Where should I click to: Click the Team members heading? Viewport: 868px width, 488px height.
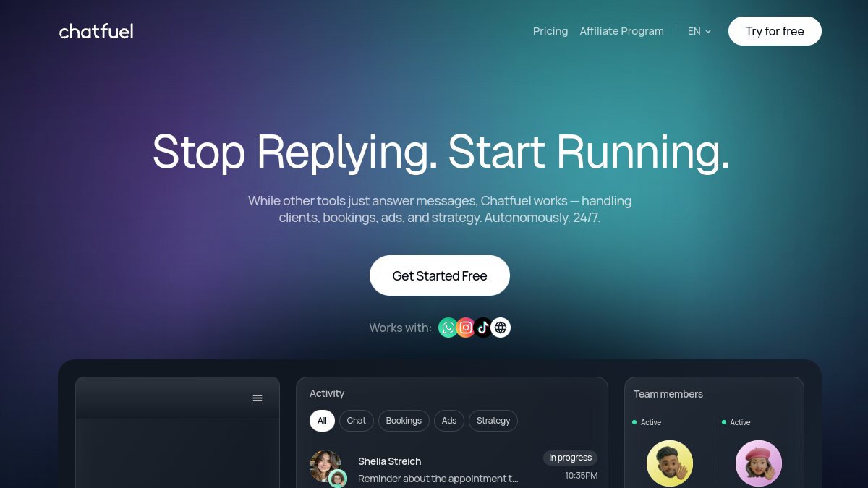(668, 394)
